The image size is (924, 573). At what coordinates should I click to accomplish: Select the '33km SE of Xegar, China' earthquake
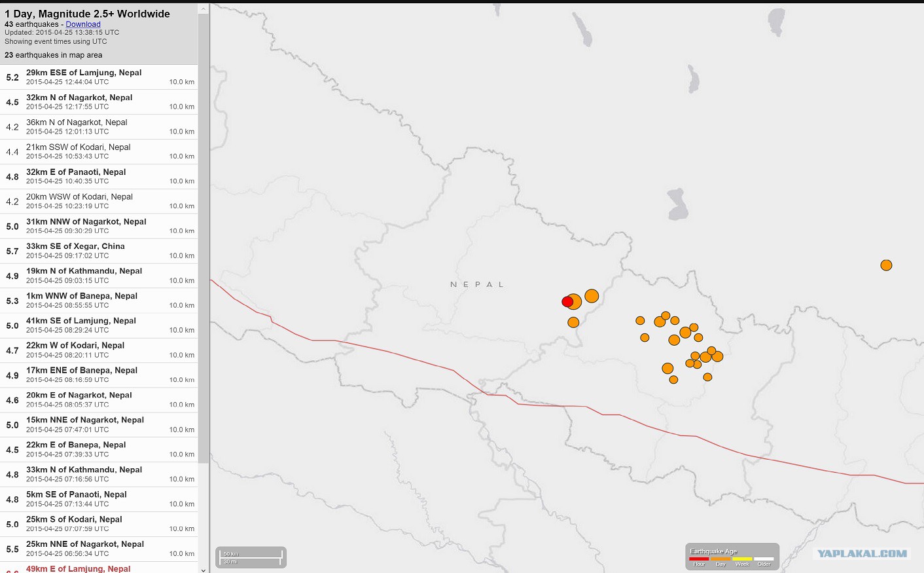tap(99, 251)
